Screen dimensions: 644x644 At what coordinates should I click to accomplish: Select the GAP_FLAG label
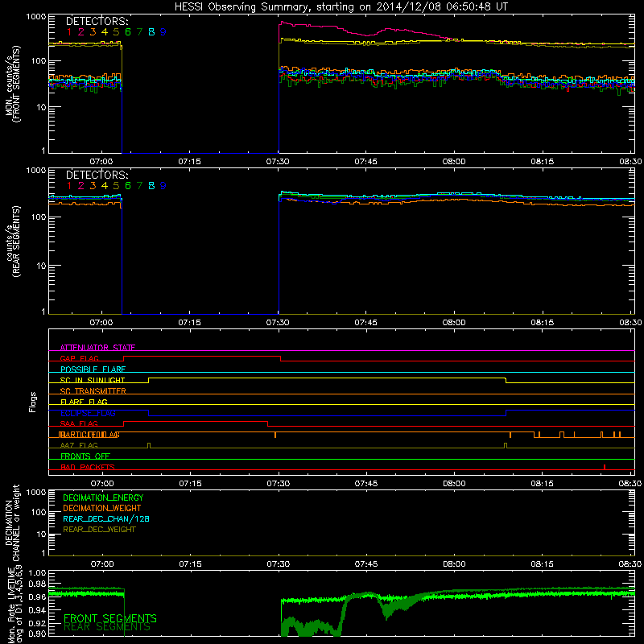(79, 358)
